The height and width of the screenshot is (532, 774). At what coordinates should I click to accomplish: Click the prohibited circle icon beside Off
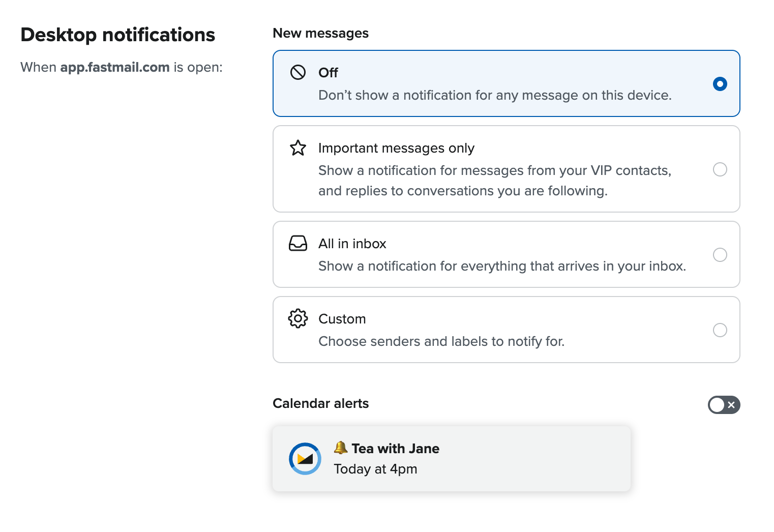[298, 73]
